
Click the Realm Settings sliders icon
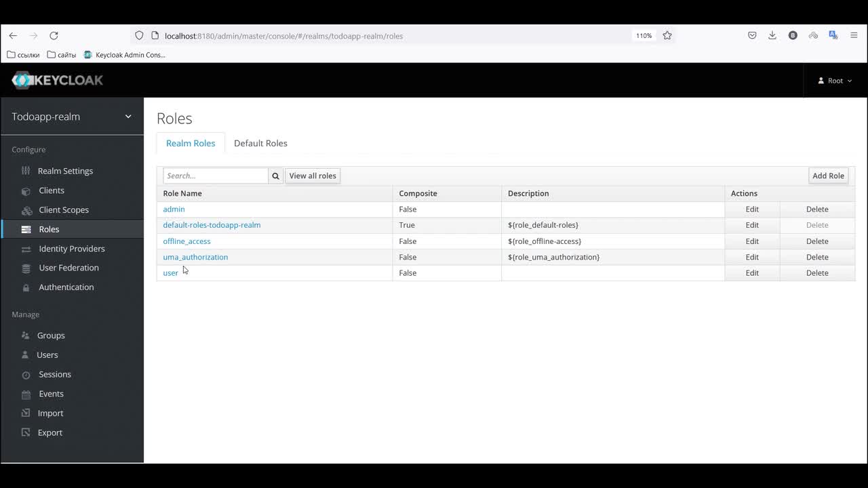26,171
